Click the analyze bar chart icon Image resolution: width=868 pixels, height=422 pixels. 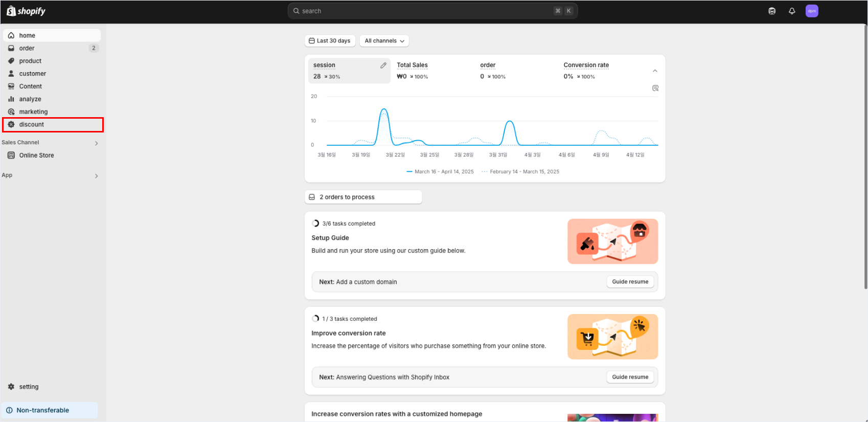pyautogui.click(x=11, y=99)
